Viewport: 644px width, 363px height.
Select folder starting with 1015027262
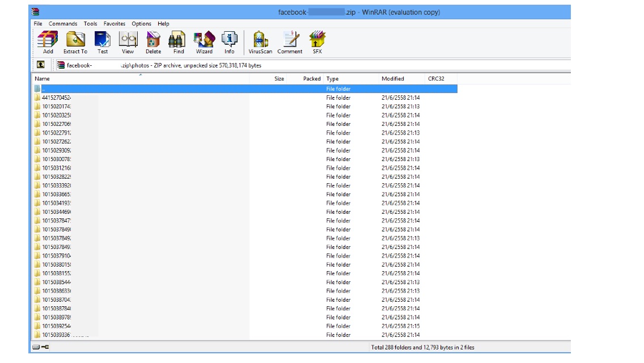pos(245,141)
